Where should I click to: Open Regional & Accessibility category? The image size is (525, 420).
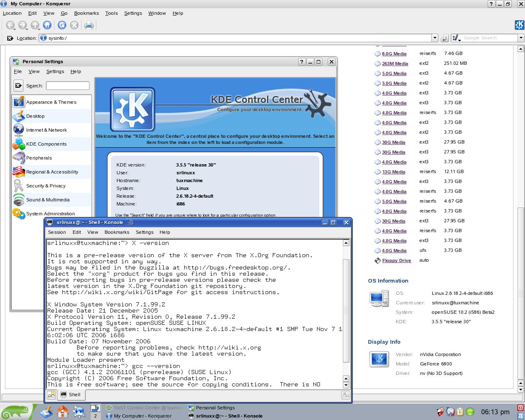(51, 172)
